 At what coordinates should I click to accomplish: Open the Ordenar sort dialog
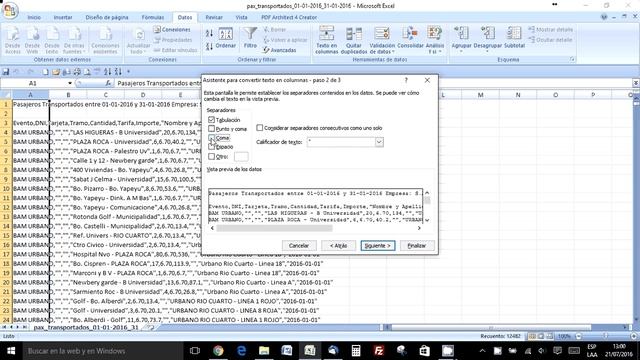(x=226, y=39)
